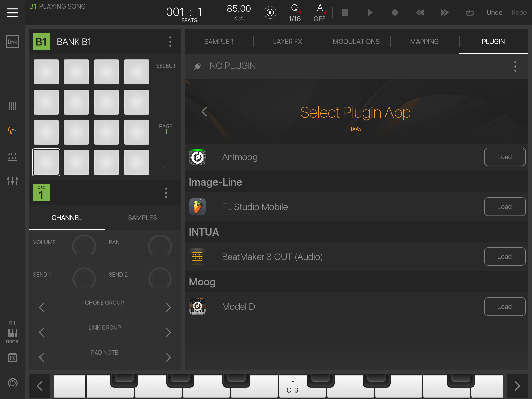Screen dimensions: 532x399
Task: Toggle Quantize 1/16 setting
Action: pyautogui.click(x=295, y=12)
